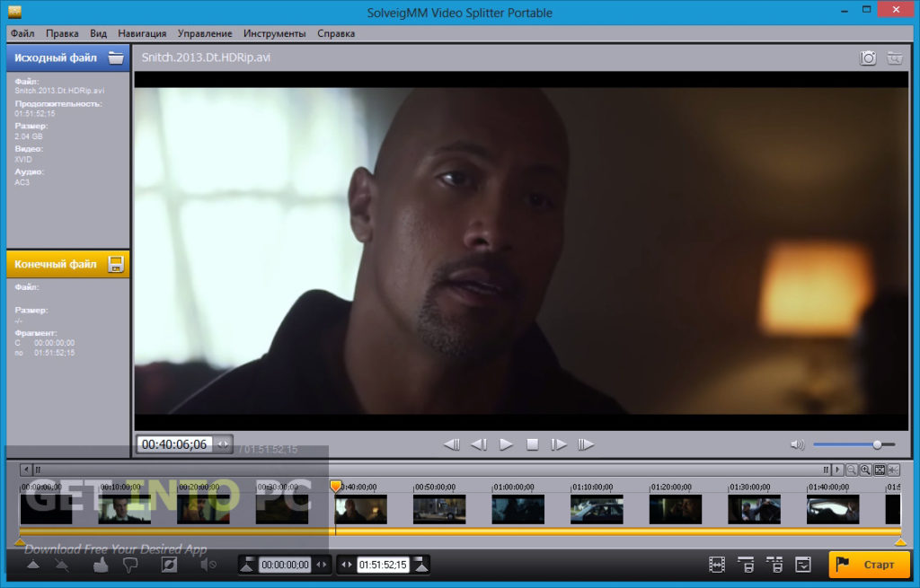This screenshot has height=588, width=920.
Task: Open the Инструменты menu
Action: (275, 33)
